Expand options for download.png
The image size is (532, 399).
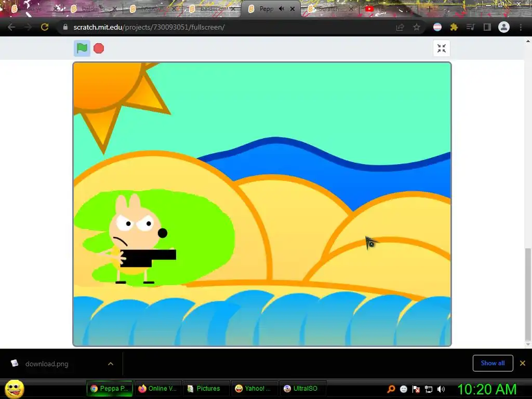point(111,364)
